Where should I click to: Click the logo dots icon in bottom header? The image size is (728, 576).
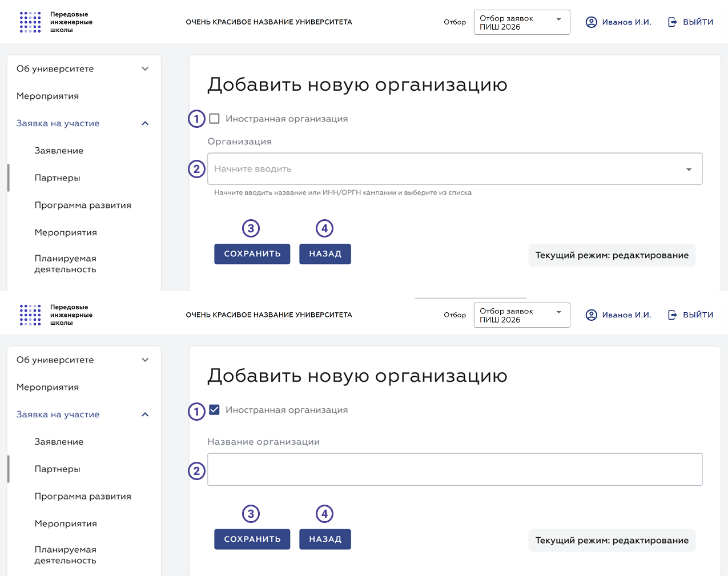[x=30, y=315]
